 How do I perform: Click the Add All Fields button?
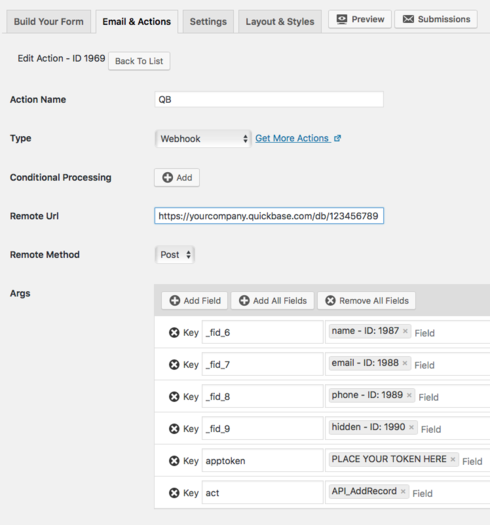tap(273, 301)
